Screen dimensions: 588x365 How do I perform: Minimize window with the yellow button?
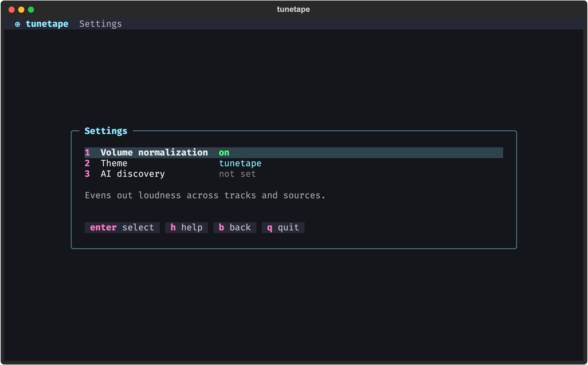click(21, 10)
